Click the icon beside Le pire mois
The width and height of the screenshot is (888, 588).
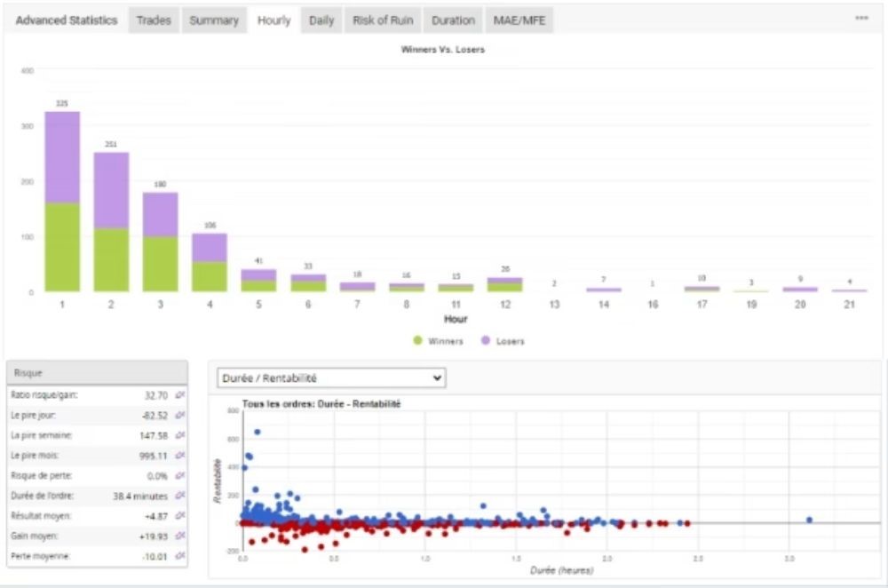(180, 455)
